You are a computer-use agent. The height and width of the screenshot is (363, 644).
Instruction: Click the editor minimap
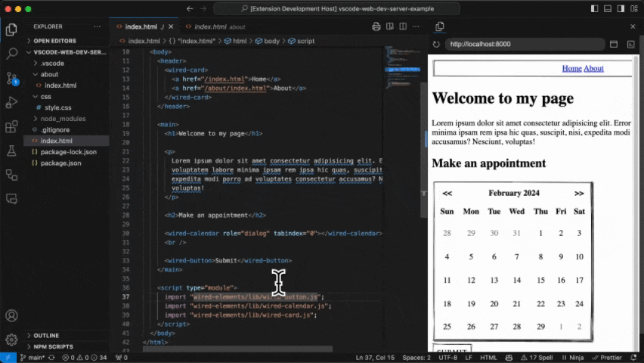pyautogui.click(x=404, y=68)
